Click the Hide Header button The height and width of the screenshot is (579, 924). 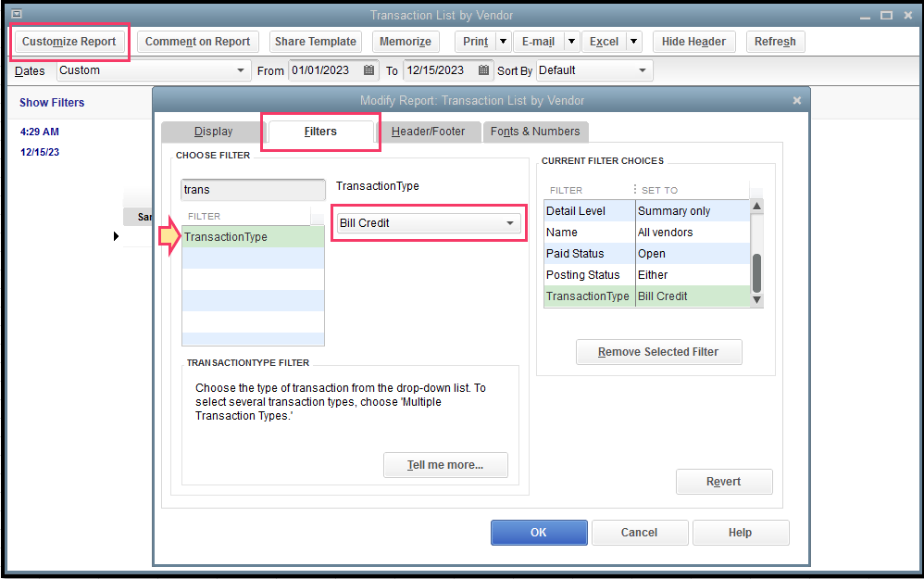coord(693,42)
